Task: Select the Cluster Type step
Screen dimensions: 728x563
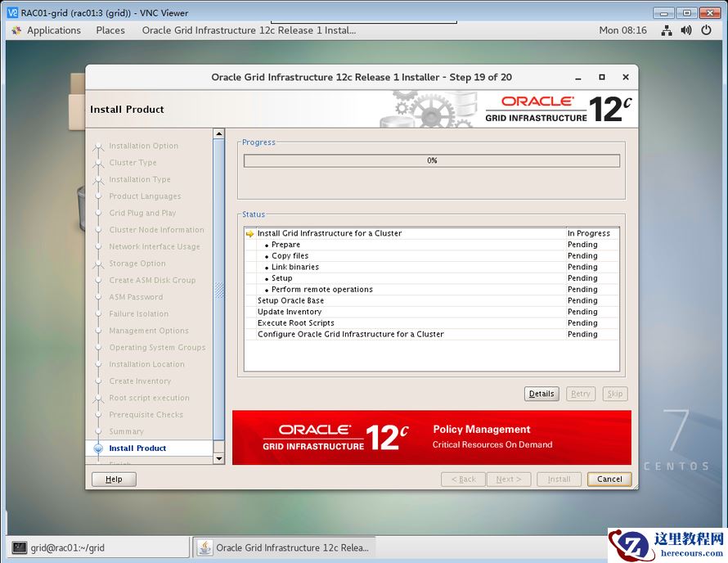Action: coord(133,163)
